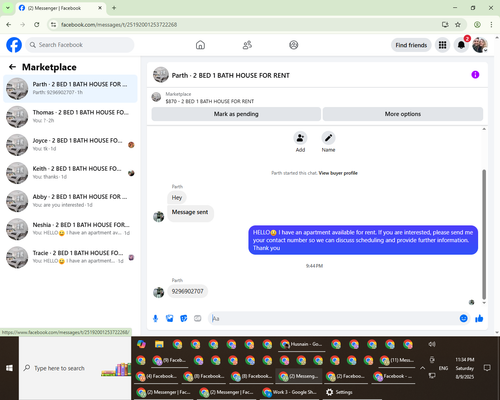Click the browser forward button
This screenshot has width=500, height=400.
[x=23, y=25]
